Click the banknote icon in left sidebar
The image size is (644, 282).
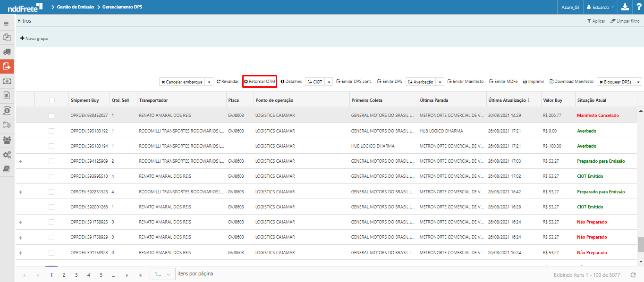(x=7, y=81)
